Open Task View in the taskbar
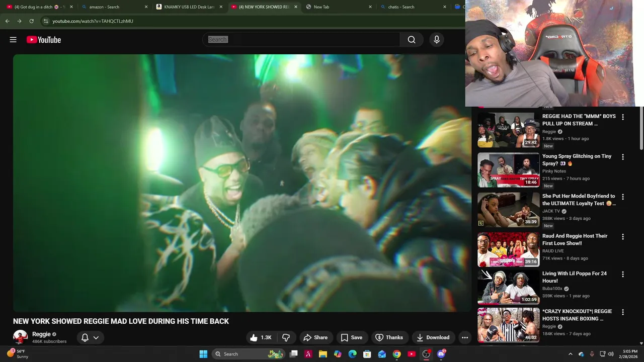This screenshot has width=644, height=362. coord(294,354)
